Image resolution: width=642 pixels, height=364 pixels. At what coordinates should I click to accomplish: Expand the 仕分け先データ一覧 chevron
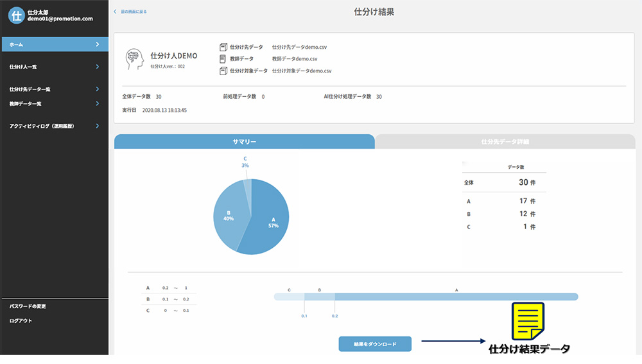tap(97, 89)
